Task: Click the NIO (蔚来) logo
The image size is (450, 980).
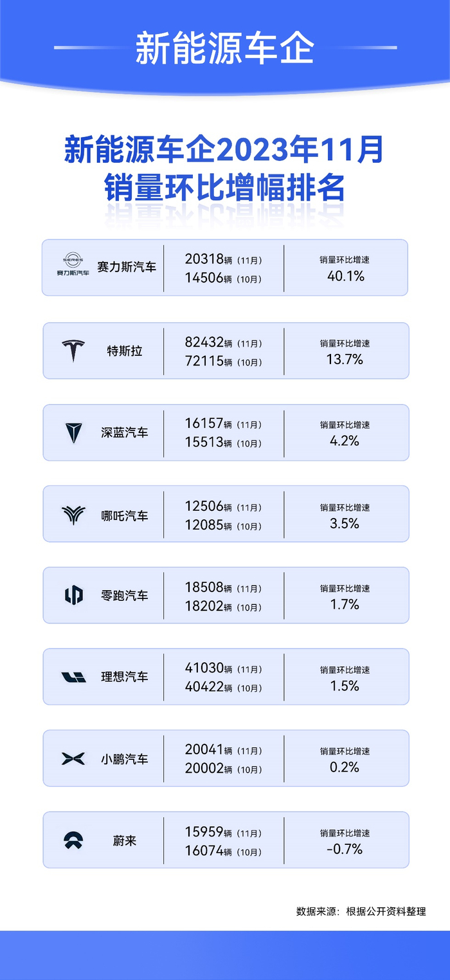Action: [x=73, y=840]
